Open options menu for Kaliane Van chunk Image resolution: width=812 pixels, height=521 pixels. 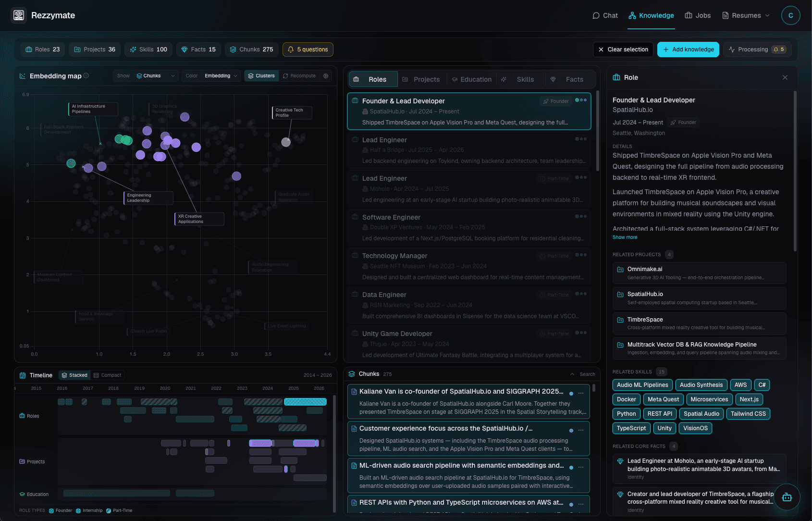[x=581, y=393]
